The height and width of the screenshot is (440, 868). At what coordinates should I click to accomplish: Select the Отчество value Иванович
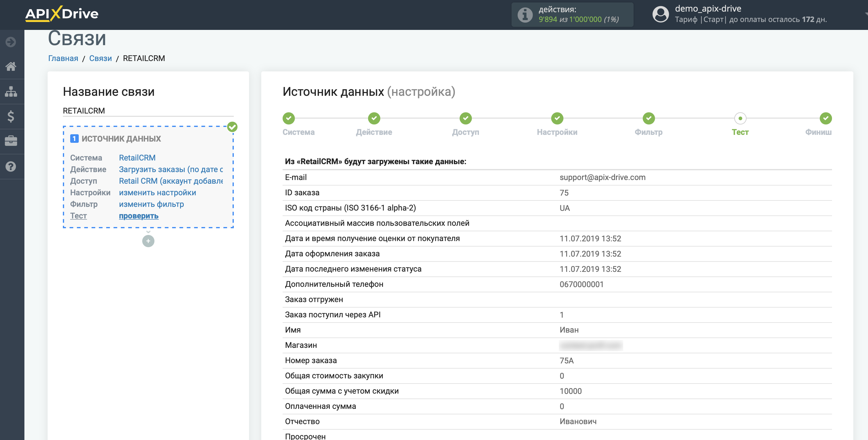coord(578,421)
